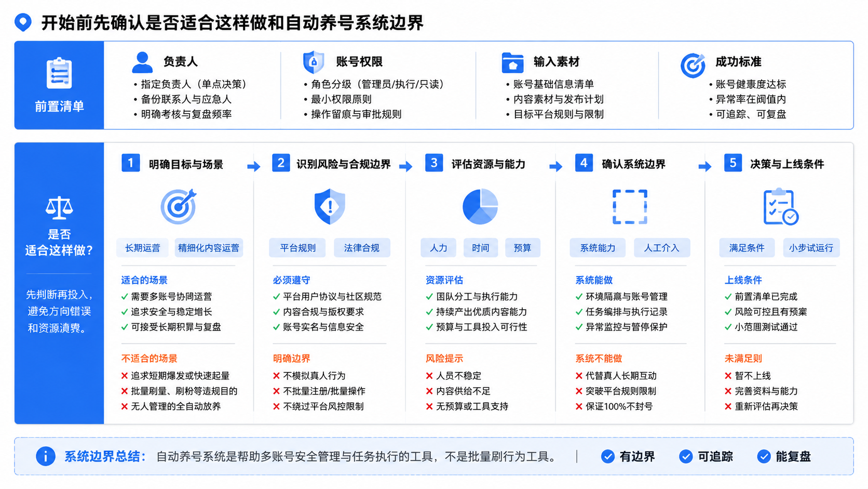868x489 pixels.
Task: Click the 资源评估 heading
Action: [x=444, y=280]
